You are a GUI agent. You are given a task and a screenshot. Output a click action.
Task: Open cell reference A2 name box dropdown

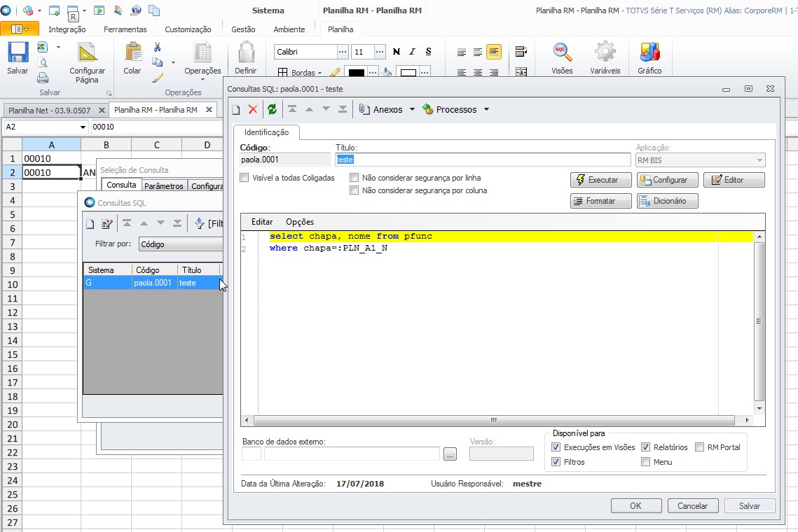point(83,127)
